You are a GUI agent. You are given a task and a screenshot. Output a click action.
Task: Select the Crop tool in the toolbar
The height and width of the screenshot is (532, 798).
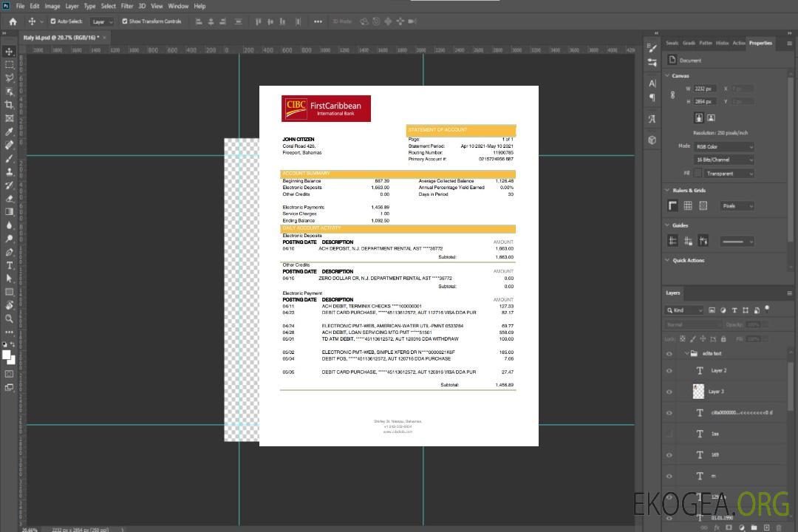tap(9, 105)
